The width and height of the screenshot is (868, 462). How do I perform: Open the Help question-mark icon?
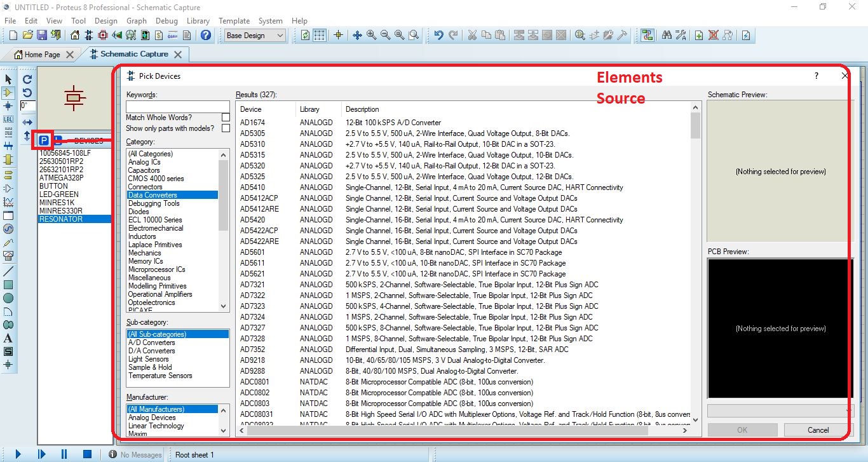click(206, 36)
